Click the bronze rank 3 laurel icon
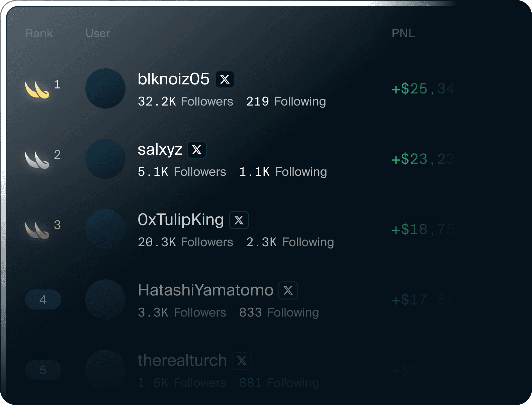532x405 pixels. tap(37, 230)
